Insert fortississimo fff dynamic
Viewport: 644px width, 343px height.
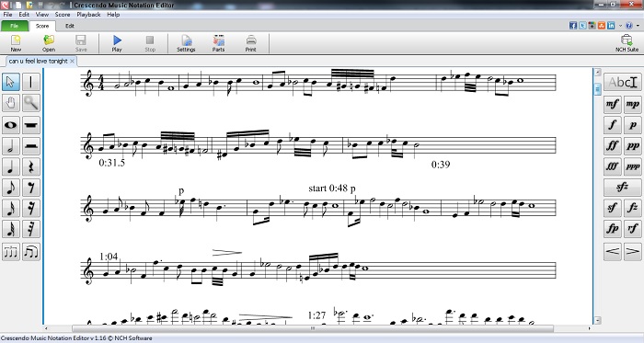tap(613, 166)
